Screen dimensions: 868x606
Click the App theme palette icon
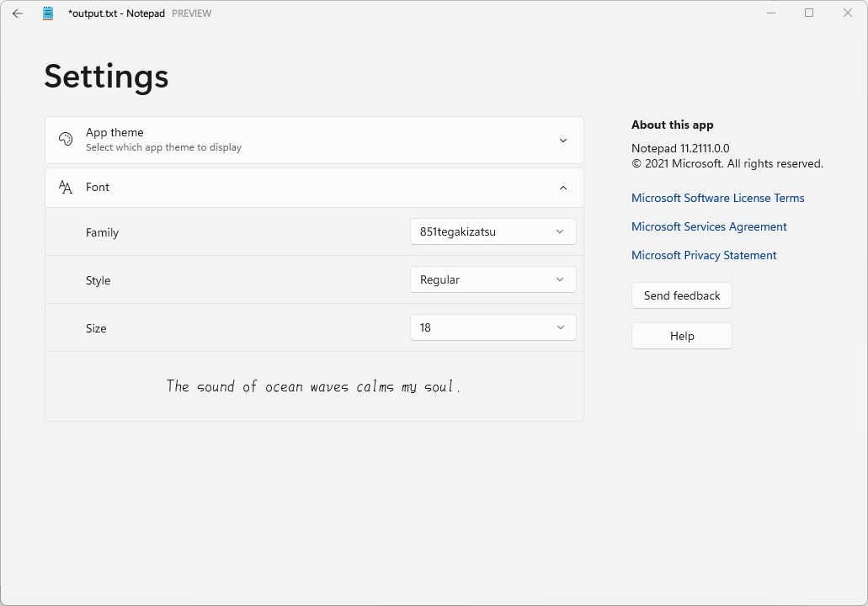[66, 139]
